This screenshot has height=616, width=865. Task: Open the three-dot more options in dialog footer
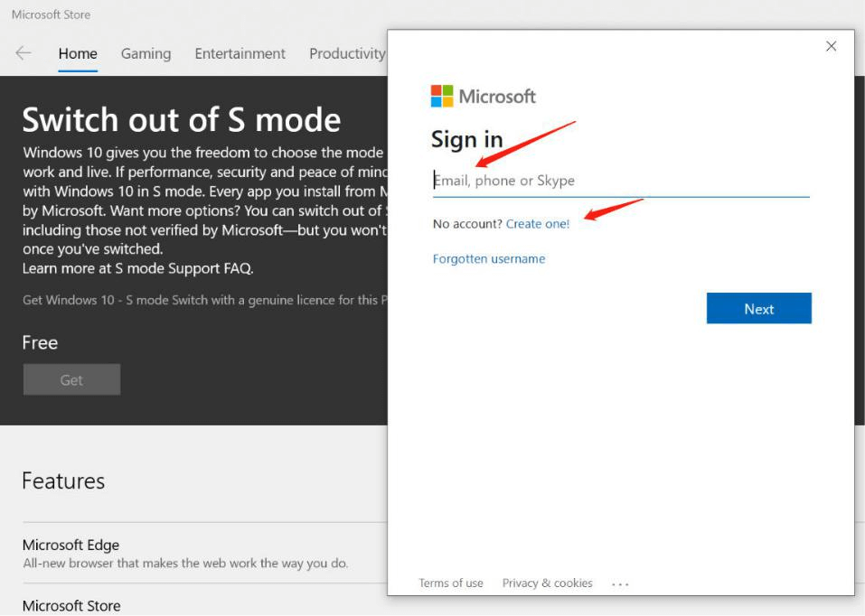pyautogui.click(x=620, y=584)
